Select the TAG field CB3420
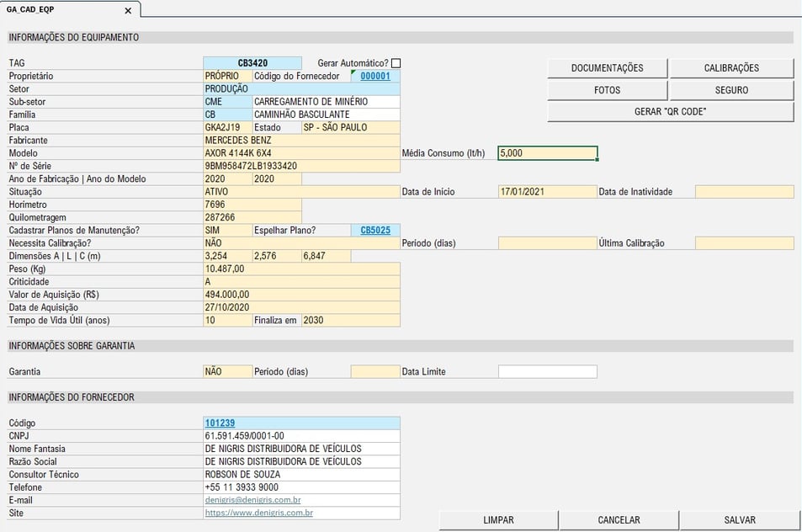802x532 pixels. click(252, 63)
